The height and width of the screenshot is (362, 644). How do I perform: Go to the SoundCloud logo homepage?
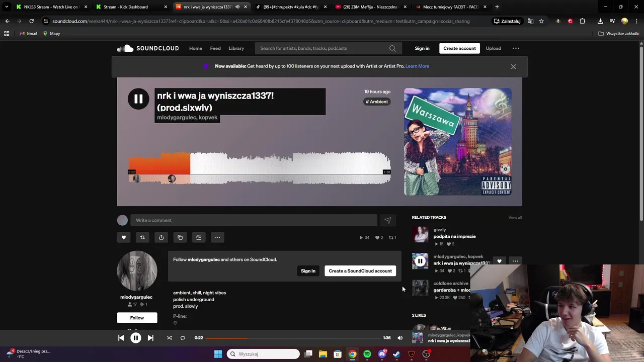(148, 48)
